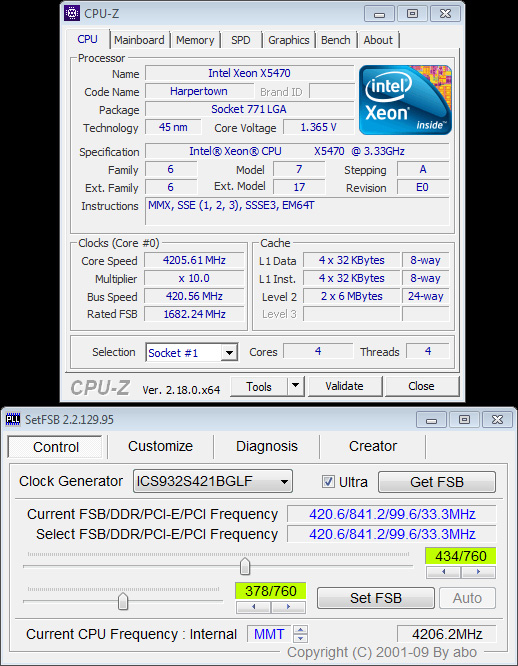The width and height of the screenshot is (518, 666).
Task: Click the 434/760 green value box
Action: pyautogui.click(x=461, y=556)
